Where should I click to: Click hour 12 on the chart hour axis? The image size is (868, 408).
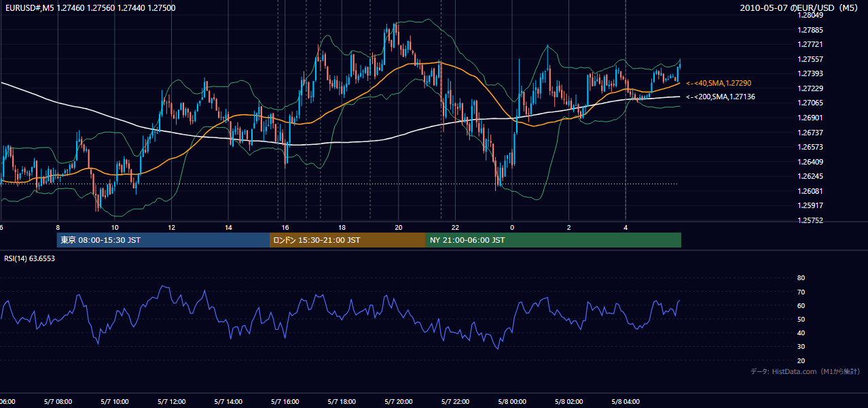point(171,227)
